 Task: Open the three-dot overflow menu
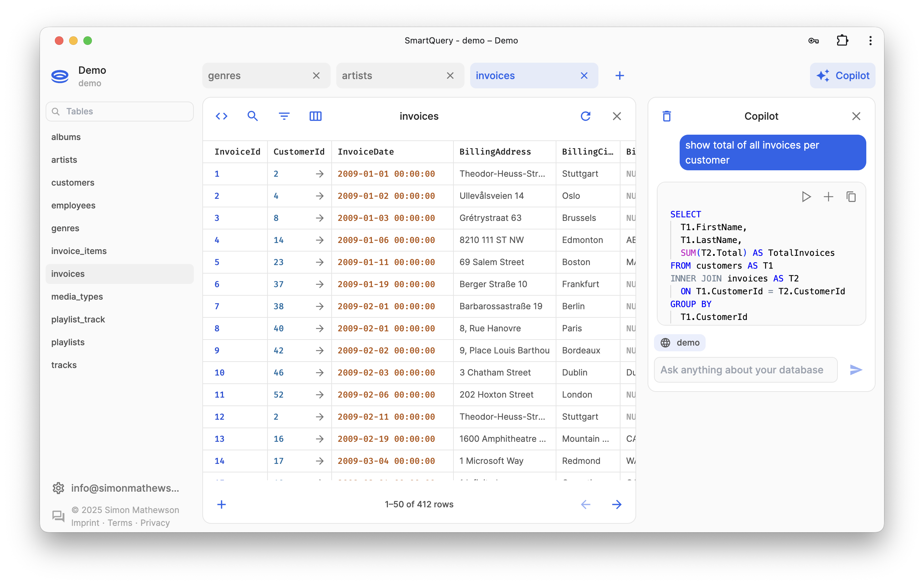[870, 41]
